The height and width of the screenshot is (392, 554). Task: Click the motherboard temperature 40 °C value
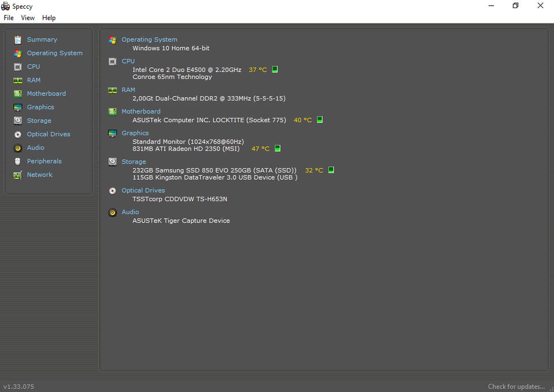click(x=303, y=120)
